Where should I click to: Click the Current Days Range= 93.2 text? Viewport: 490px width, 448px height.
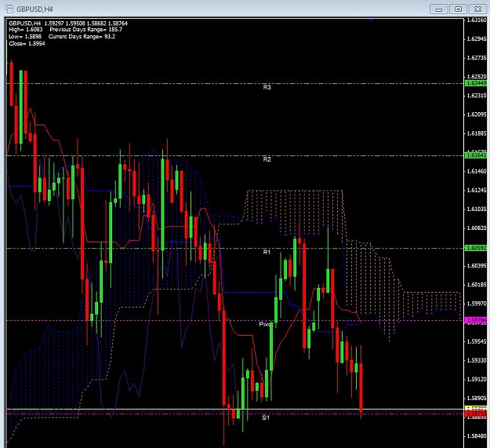click(82, 37)
